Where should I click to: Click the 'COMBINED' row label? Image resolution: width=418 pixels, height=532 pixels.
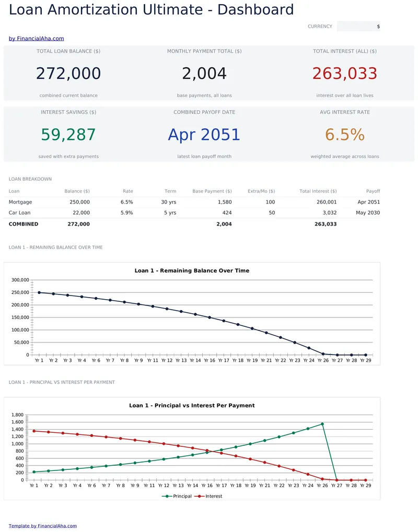[x=24, y=224]
